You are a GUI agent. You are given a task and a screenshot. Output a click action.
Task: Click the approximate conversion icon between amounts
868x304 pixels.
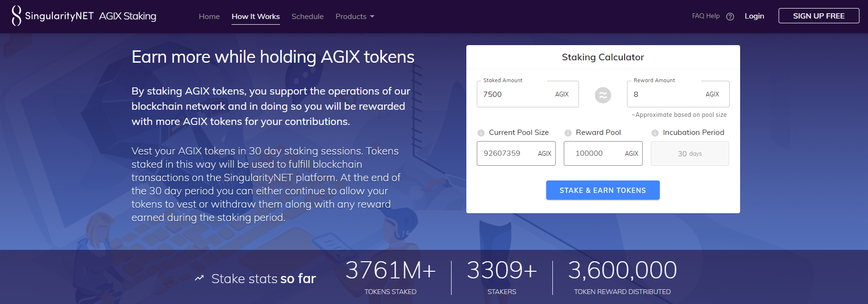point(603,95)
